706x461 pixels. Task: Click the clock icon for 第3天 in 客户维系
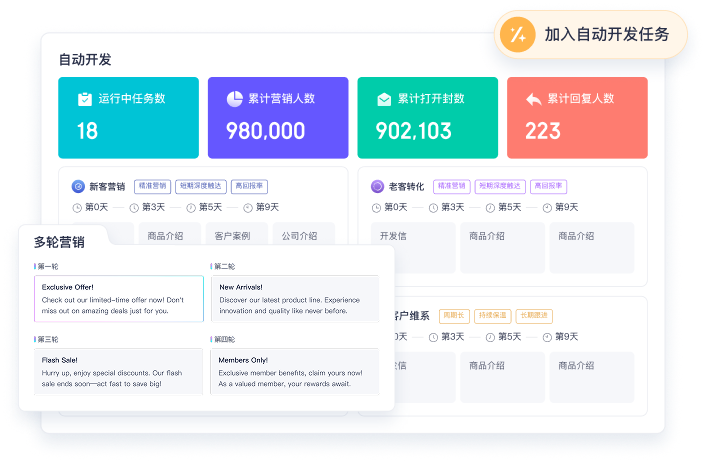(x=433, y=338)
